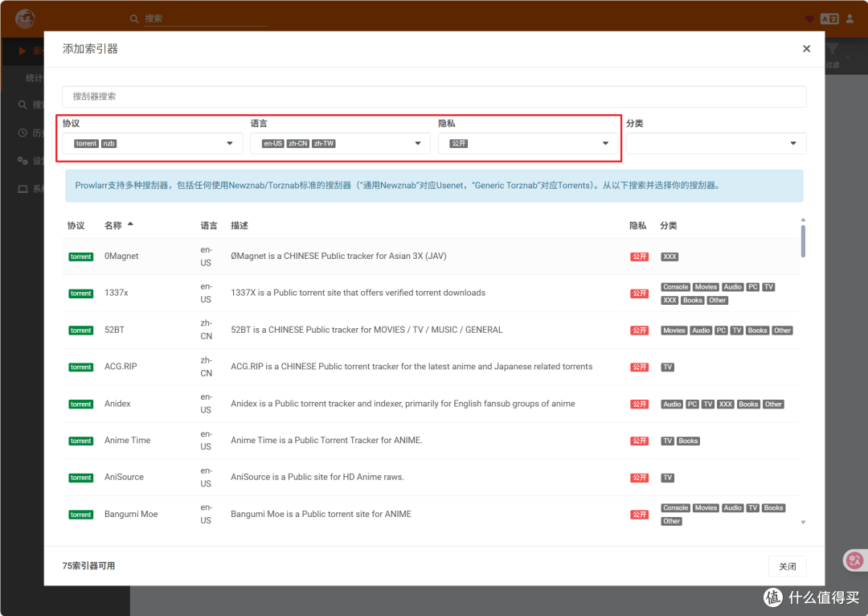Click the 关闭 close button
This screenshot has height=616, width=868.
pyautogui.click(x=787, y=566)
